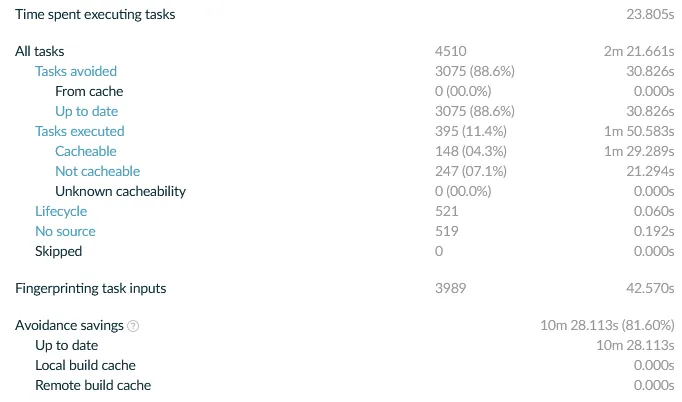
Task: Click the All tasks row label
Action: tap(40, 51)
